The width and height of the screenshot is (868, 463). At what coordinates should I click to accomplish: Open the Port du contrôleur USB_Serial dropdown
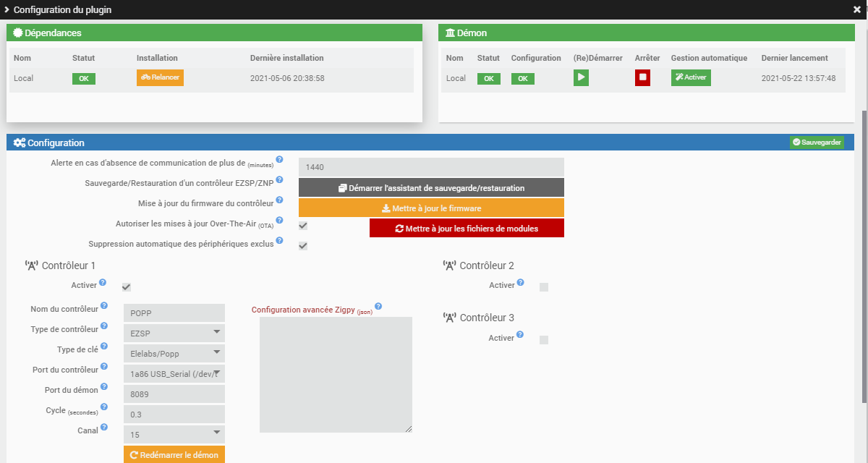click(174, 373)
